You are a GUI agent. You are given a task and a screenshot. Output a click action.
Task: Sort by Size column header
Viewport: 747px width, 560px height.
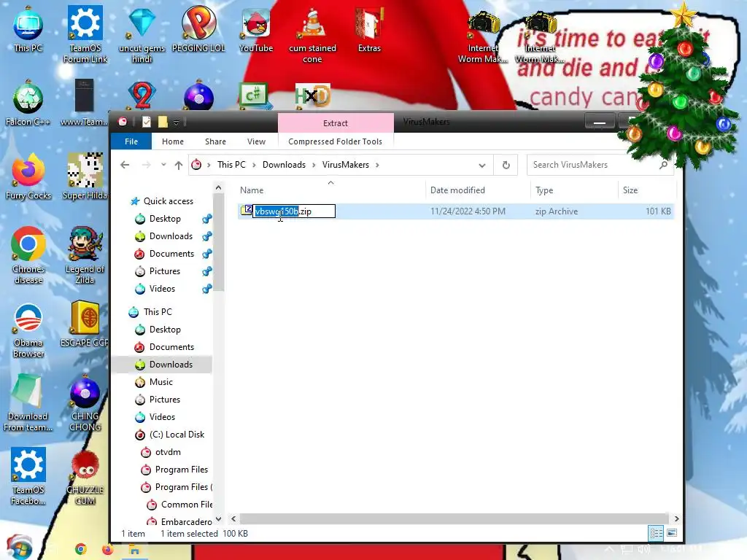[647, 190]
